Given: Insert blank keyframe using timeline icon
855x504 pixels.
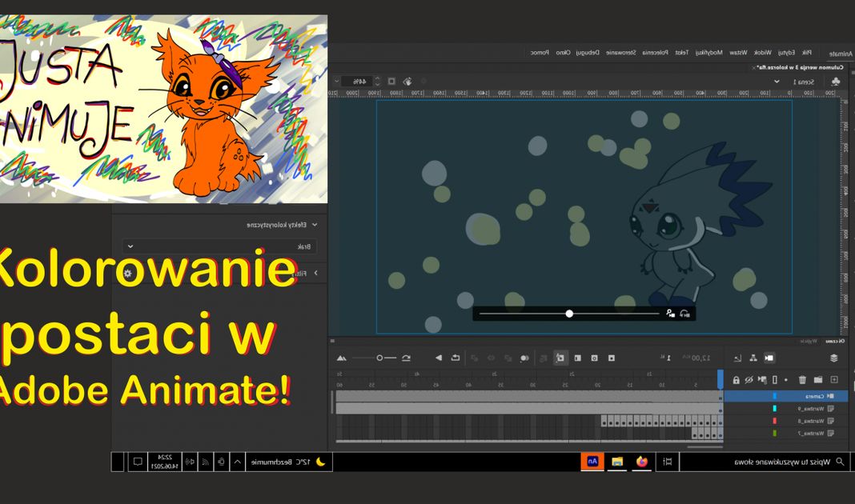Looking at the screenshot, I should pos(594,358).
